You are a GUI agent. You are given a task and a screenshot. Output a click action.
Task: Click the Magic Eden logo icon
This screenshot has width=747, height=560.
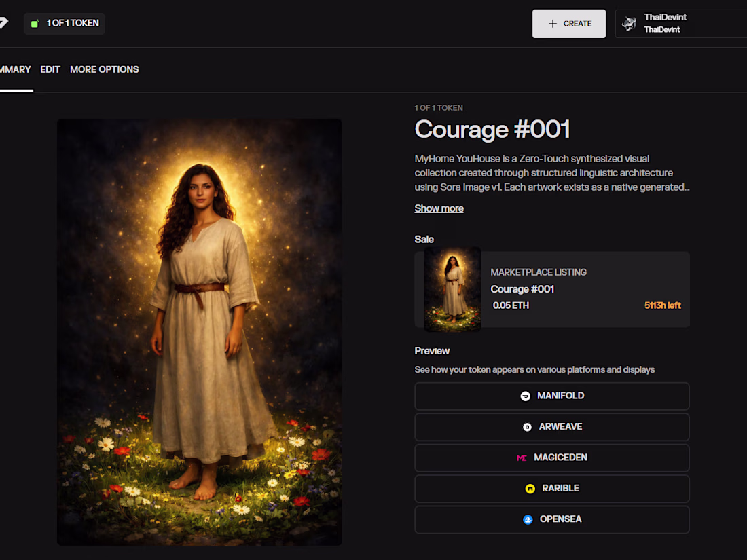pos(522,458)
